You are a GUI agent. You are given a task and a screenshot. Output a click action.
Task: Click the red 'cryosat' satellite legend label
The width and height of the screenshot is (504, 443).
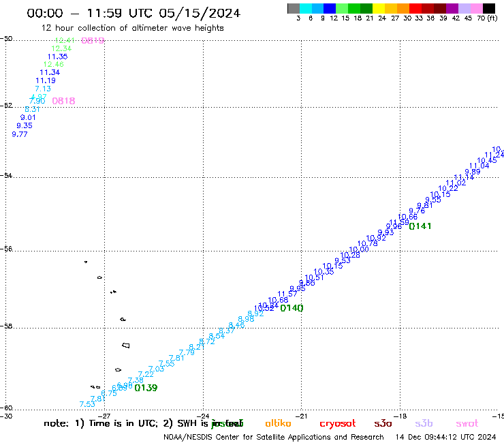click(x=338, y=424)
